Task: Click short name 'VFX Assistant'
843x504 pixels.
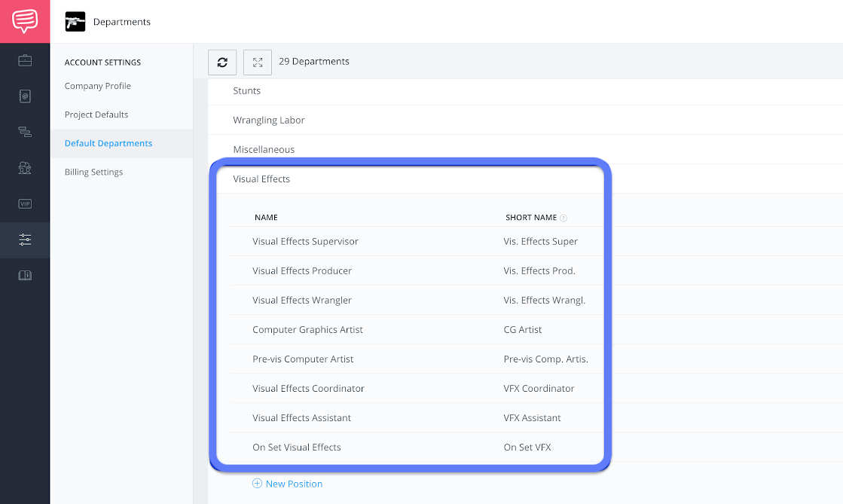Action: 532,418
